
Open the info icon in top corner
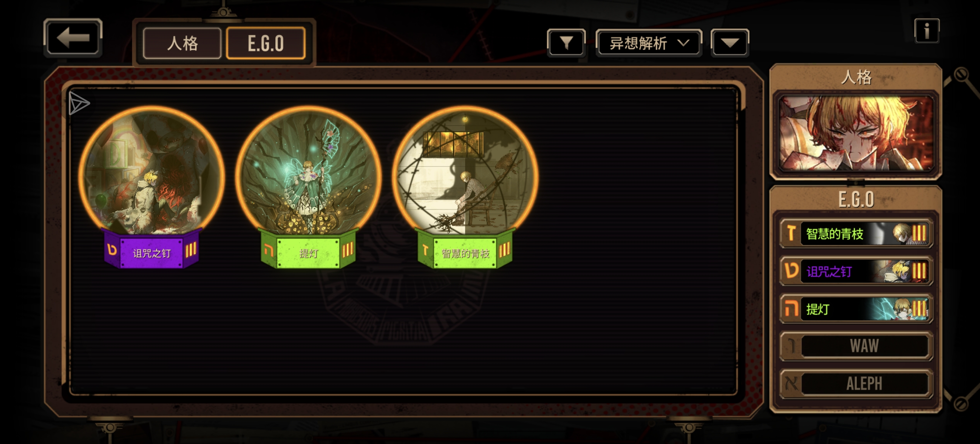pos(927,31)
